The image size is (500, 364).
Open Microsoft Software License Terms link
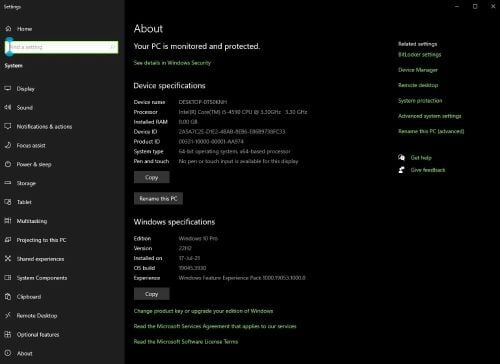point(186,342)
